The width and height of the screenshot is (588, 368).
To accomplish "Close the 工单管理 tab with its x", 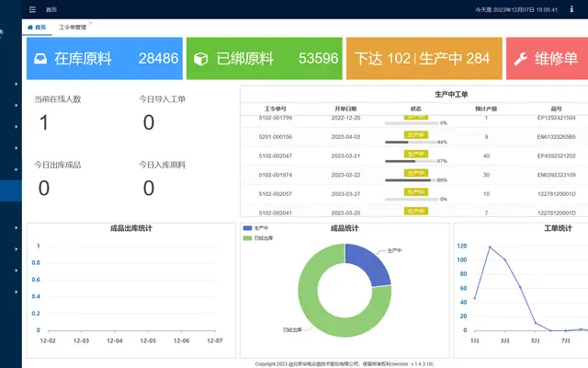I will tap(90, 23).
